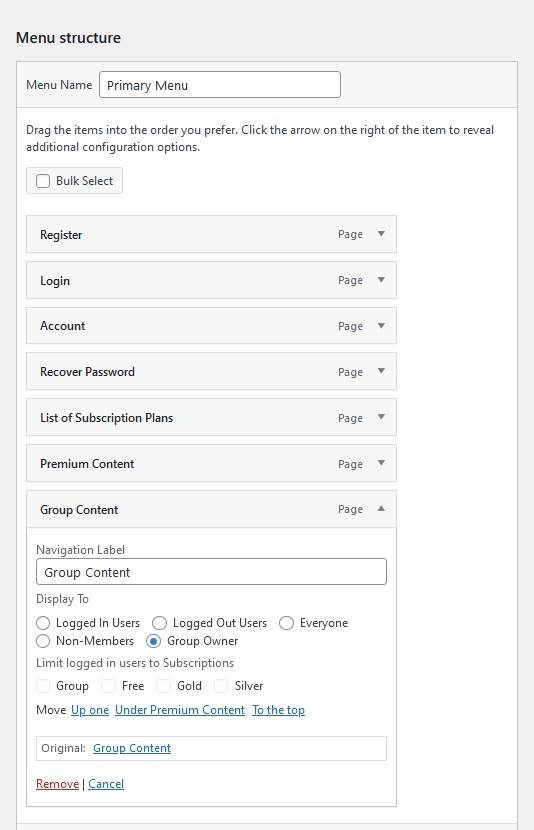Pick the Non-Members display option

43,641
